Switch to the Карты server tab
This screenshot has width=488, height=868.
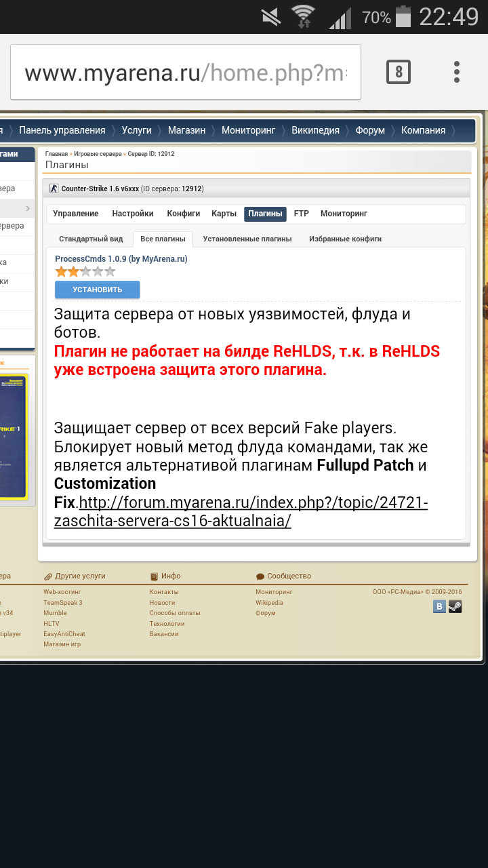(x=224, y=214)
